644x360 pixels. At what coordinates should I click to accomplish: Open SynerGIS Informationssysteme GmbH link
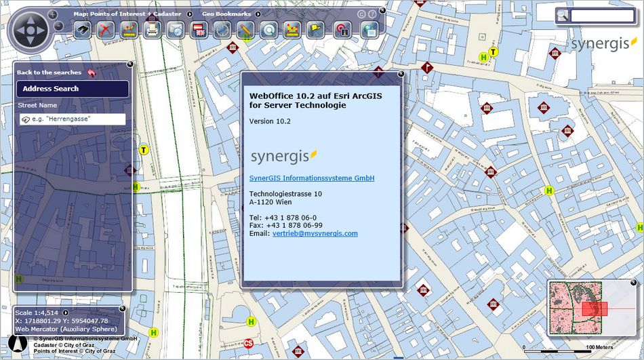pyautogui.click(x=312, y=178)
